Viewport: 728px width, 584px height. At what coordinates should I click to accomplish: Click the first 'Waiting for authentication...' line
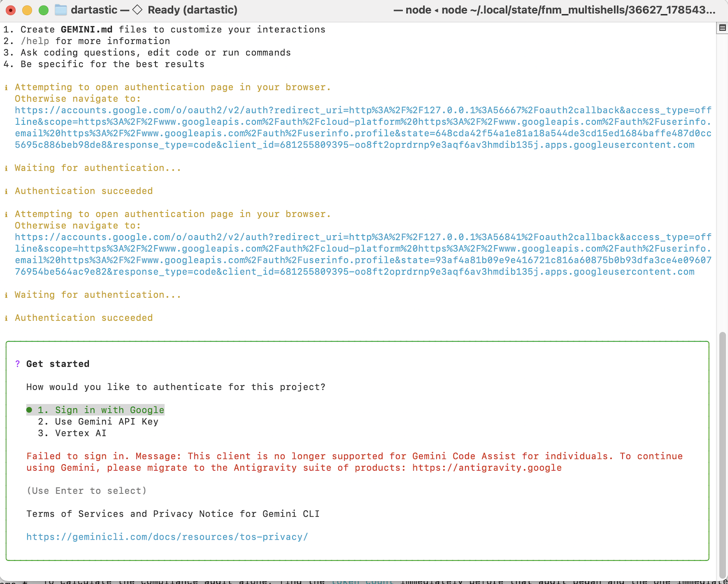pyautogui.click(x=98, y=168)
